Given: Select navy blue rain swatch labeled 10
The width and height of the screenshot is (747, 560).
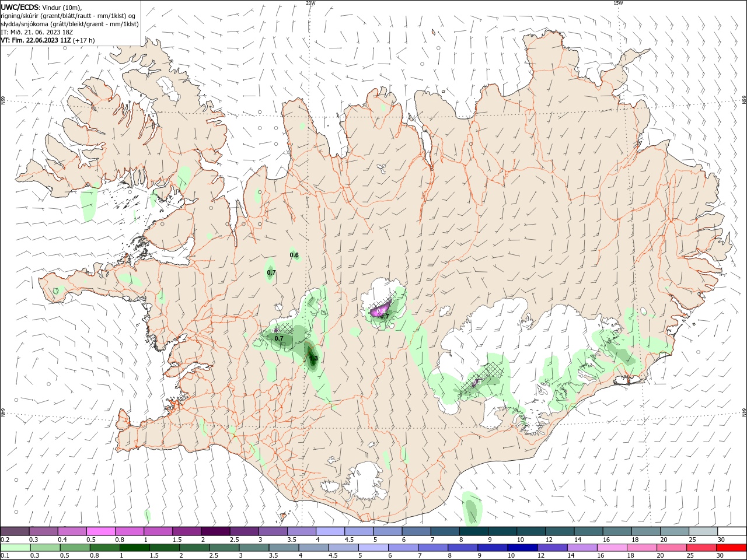Looking at the screenshot, I should click(x=522, y=548).
